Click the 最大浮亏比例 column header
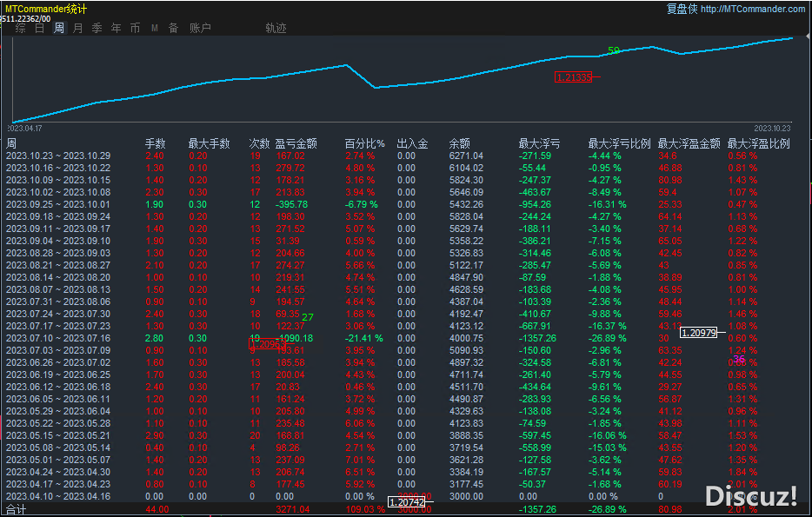The image size is (812, 517). tap(619, 143)
